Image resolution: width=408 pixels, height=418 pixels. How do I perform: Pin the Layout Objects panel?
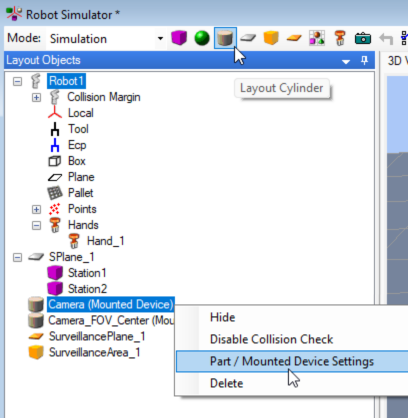364,60
